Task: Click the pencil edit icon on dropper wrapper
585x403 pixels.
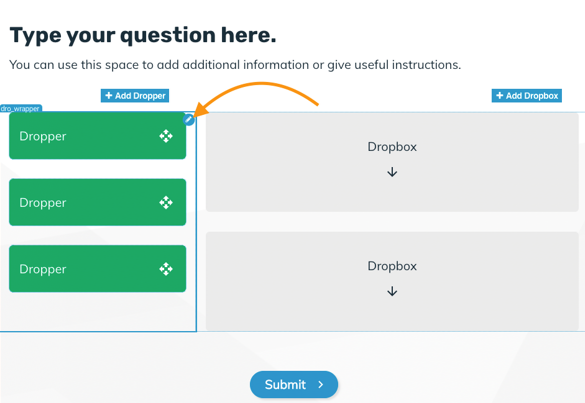Action: click(189, 119)
